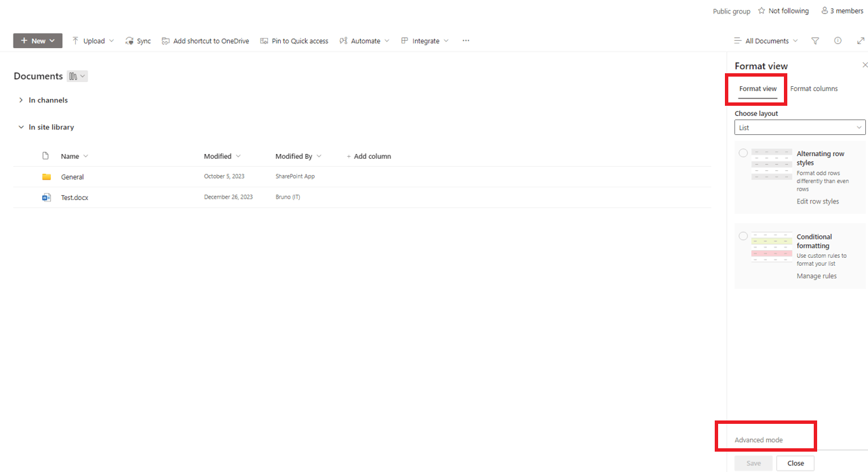Click Add shortcut to OneDrive icon
Viewport: 868px width, 472px height.
pyautogui.click(x=165, y=41)
